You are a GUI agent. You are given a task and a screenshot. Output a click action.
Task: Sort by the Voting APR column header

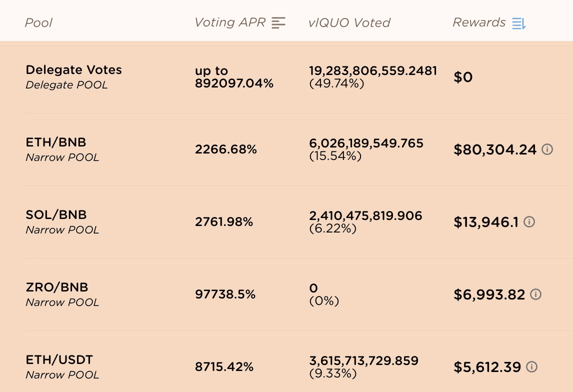point(230,22)
